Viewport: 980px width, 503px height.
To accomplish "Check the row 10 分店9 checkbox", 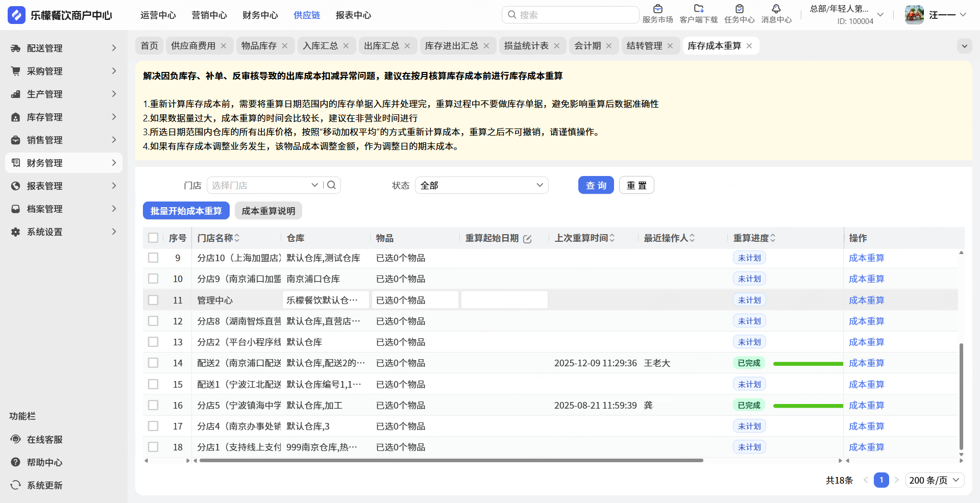I will (153, 279).
